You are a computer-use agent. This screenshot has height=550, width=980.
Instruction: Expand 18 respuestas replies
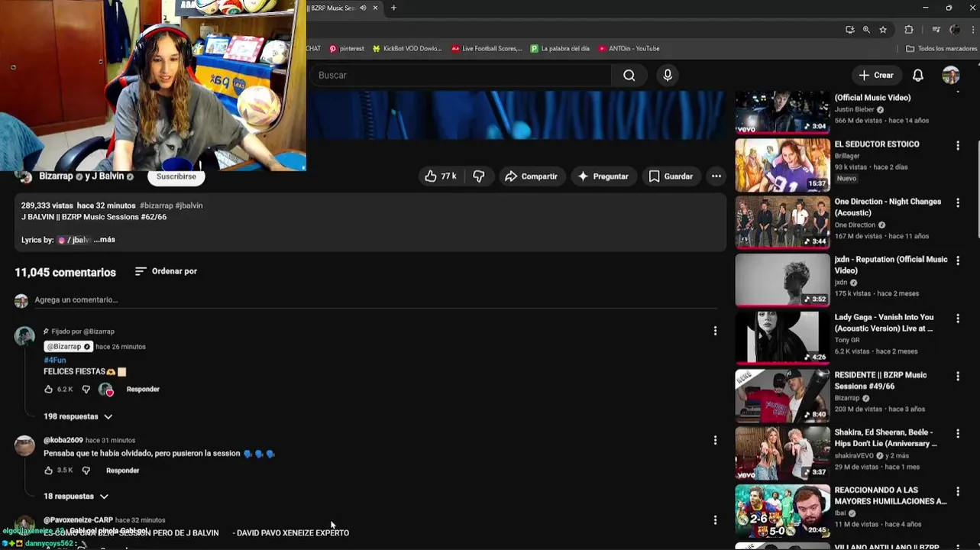(x=76, y=497)
